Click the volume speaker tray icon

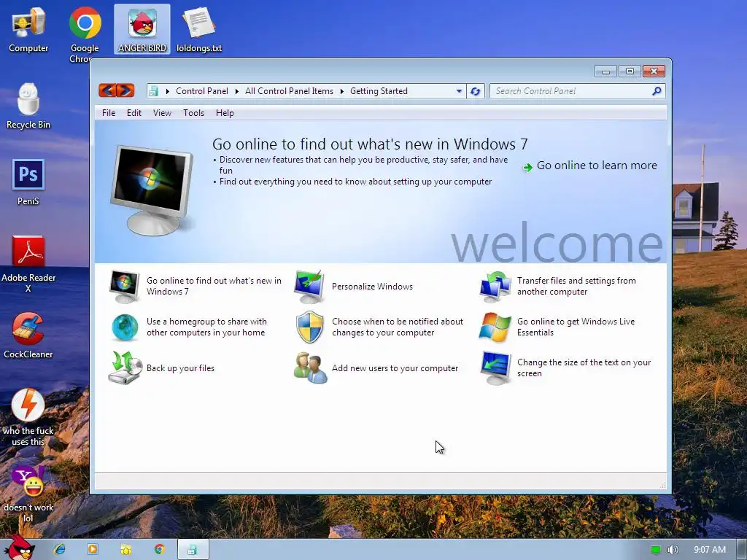pyautogui.click(x=673, y=550)
